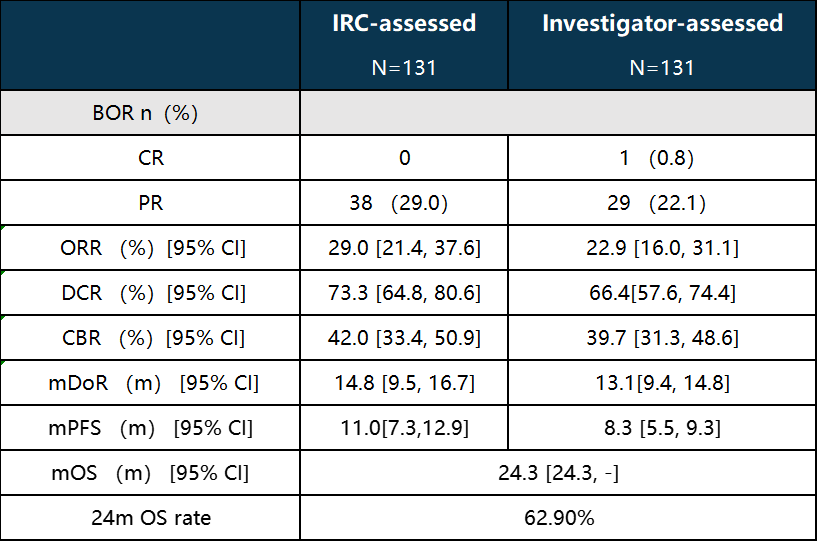Viewport: 817px width, 541px height.
Task: Select the mPFS (m) [95% CI] label
Action: point(153,428)
